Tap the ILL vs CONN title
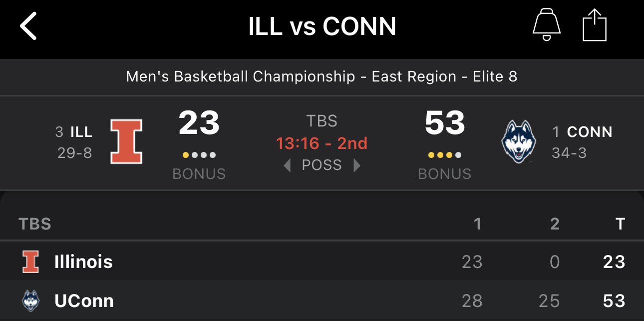This screenshot has height=321, width=644. click(322, 26)
